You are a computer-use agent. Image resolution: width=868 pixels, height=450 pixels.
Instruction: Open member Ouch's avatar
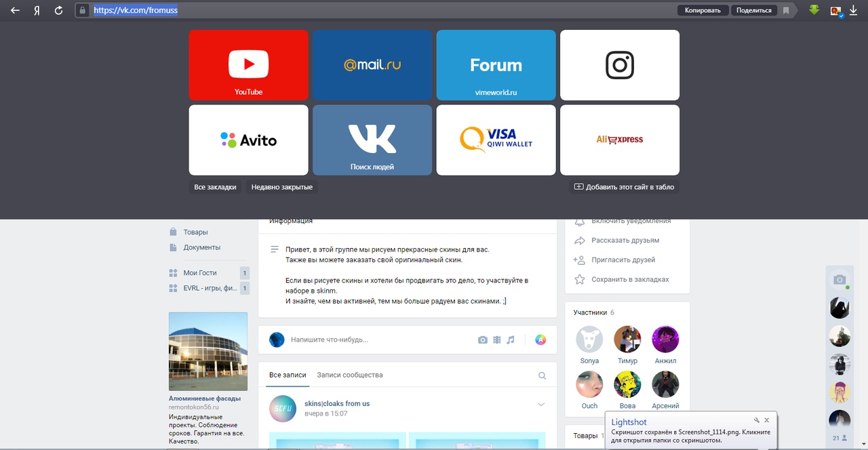[589, 384]
